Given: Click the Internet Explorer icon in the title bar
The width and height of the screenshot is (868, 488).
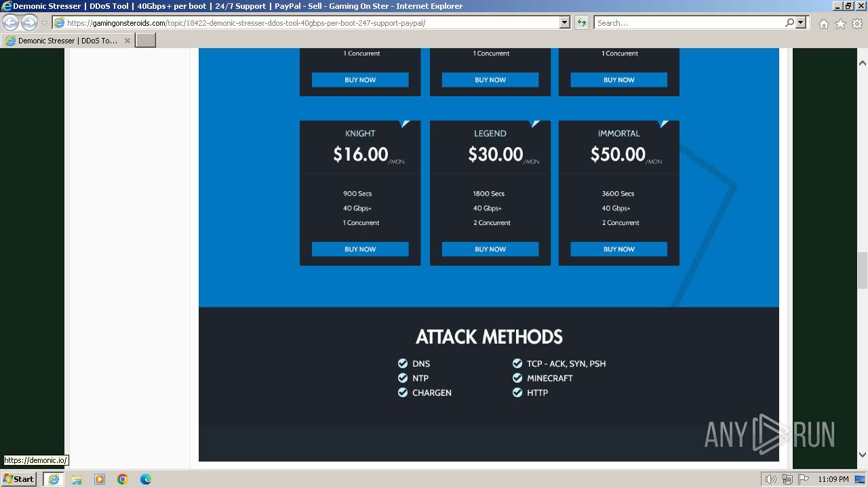Looking at the screenshot, I should pyautogui.click(x=7, y=6).
